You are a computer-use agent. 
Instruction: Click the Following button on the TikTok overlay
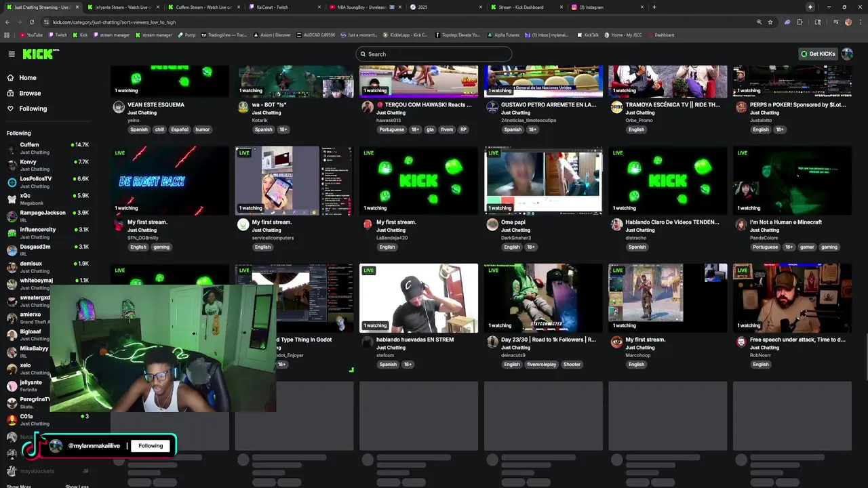[x=151, y=446]
